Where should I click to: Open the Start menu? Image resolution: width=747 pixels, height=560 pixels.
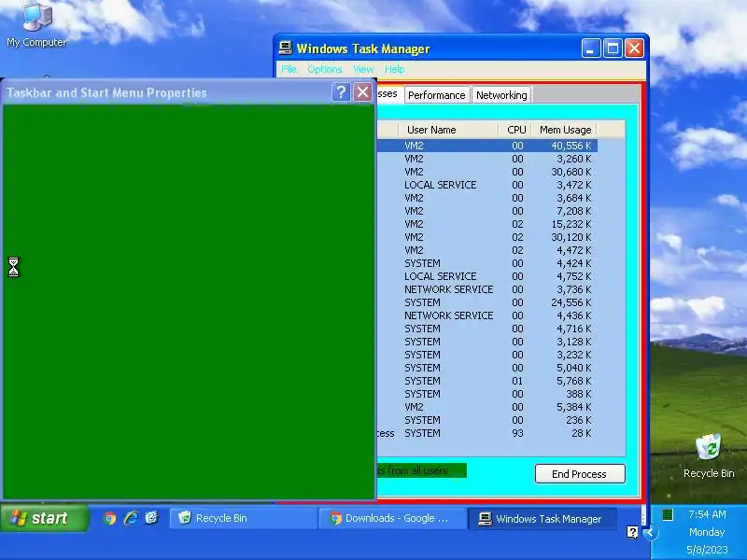coord(44,518)
